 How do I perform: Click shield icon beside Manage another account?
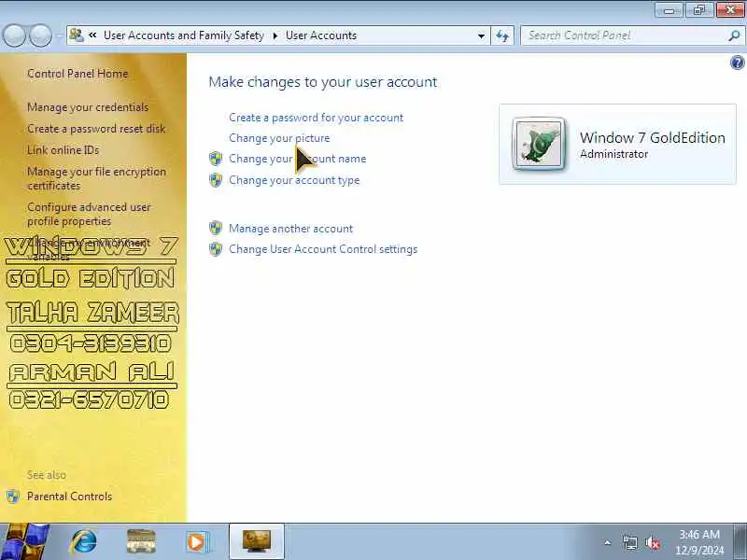[216, 228]
